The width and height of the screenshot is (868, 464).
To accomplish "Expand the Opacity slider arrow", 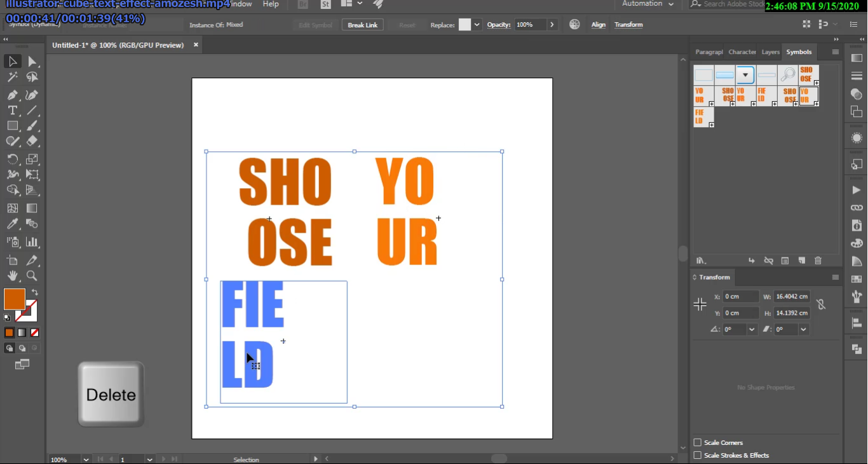I will 552,25.
